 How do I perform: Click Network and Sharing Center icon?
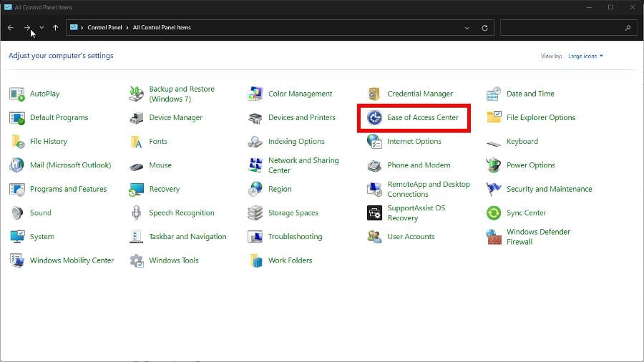(255, 165)
